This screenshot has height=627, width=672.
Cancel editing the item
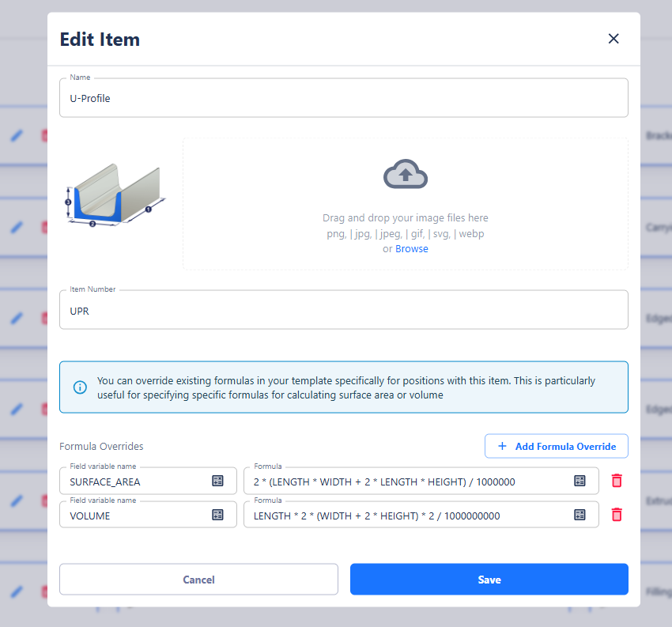point(198,580)
